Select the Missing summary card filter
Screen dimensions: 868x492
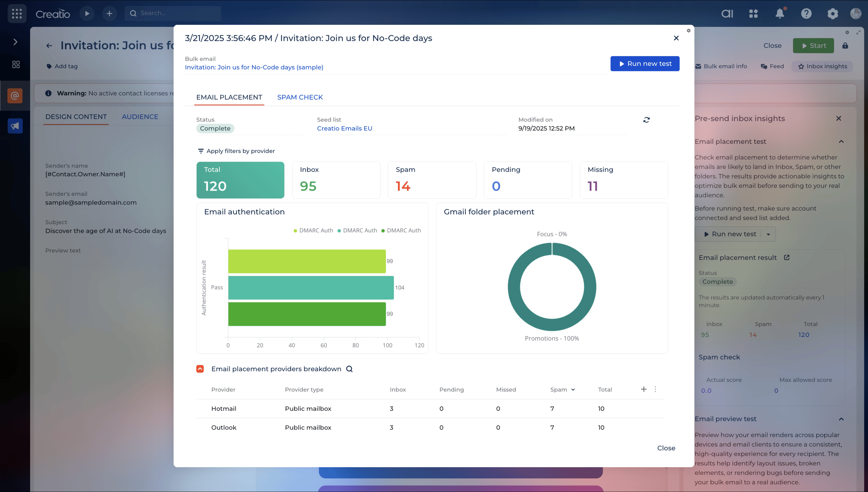(x=624, y=180)
